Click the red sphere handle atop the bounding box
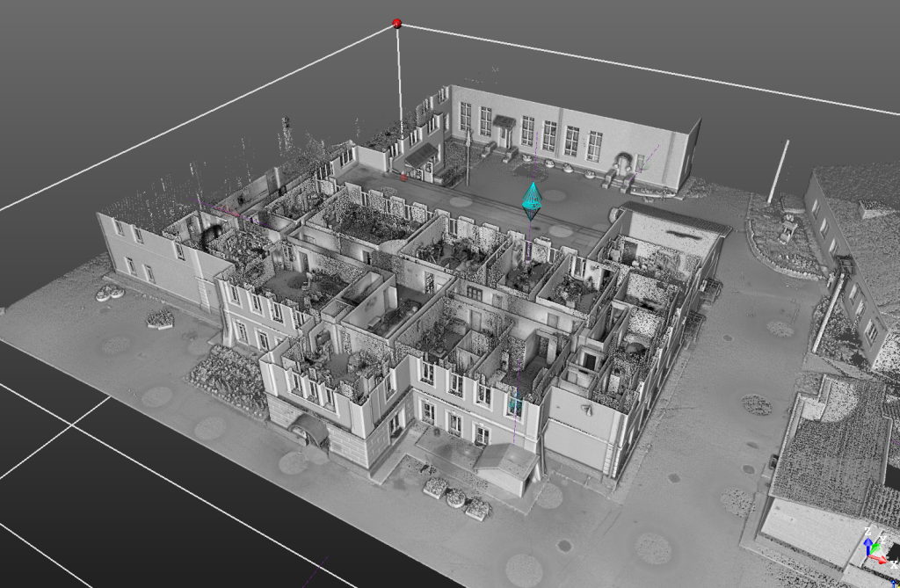This screenshot has height=588, width=900. (x=397, y=24)
